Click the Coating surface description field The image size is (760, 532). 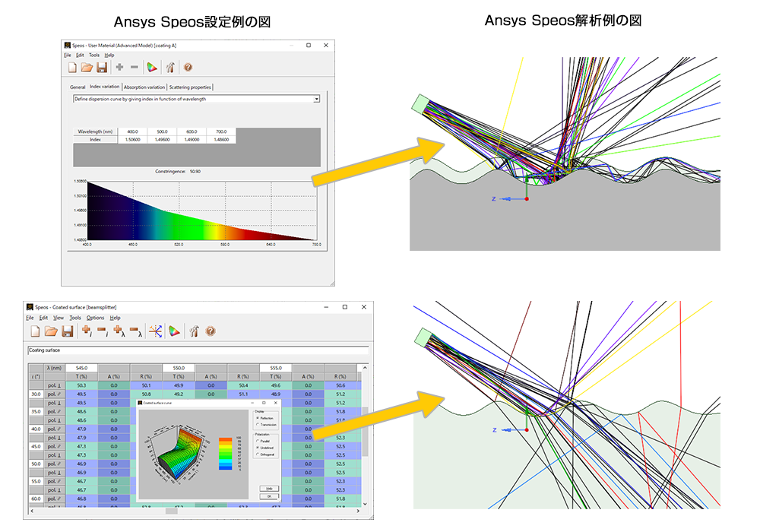198,350
